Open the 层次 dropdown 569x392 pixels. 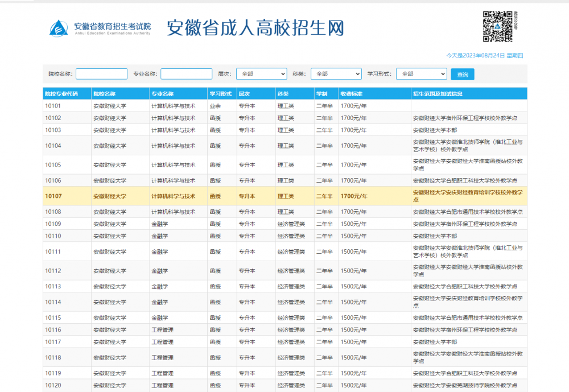tap(262, 74)
